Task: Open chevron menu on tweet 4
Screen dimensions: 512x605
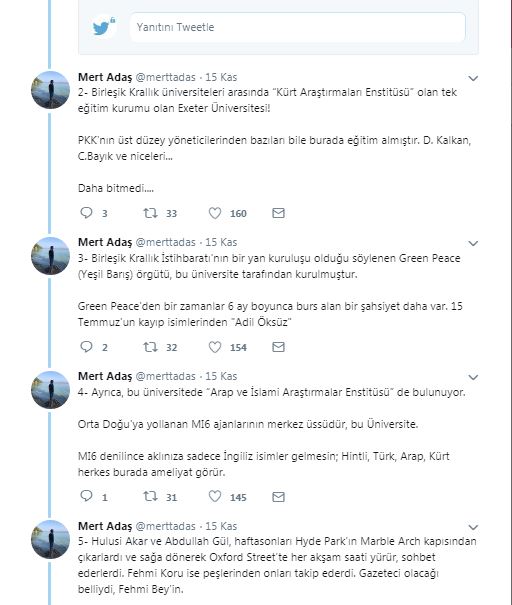Action: pos(473,377)
